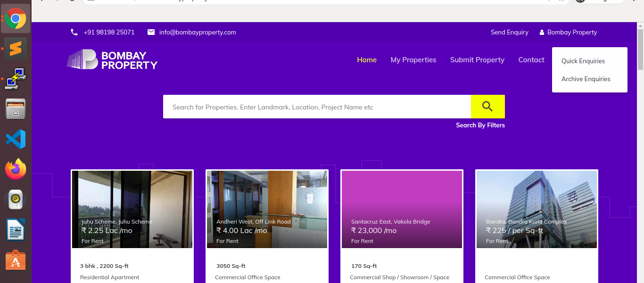Screen dimensions: 644x283
Task: Open Google Chrome from the dock
Action: pos(16,19)
